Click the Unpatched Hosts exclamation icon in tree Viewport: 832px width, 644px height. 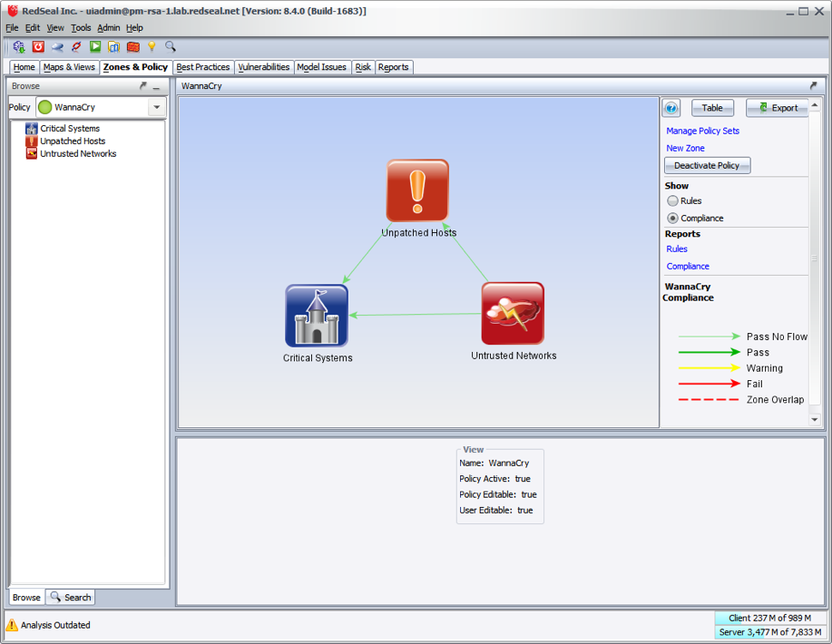(x=32, y=141)
